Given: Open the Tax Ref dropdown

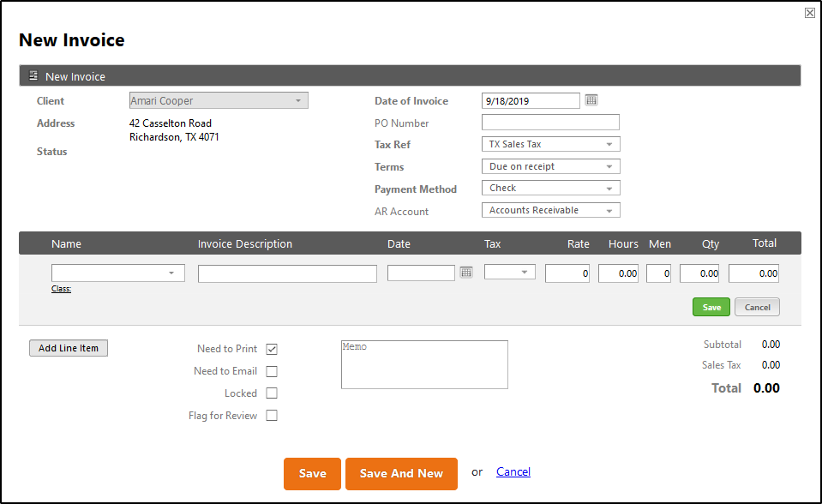Looking at the screenshot, I should tap(611, 143).
